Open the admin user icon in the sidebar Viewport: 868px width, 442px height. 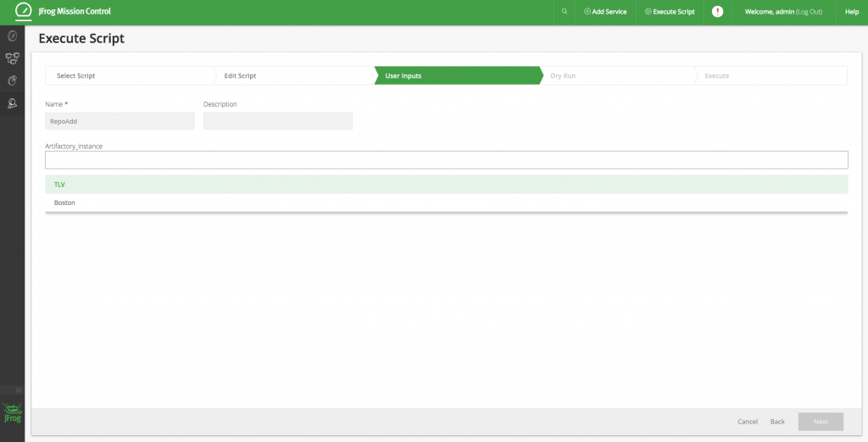pyautogui.click(x=12, y=103)
